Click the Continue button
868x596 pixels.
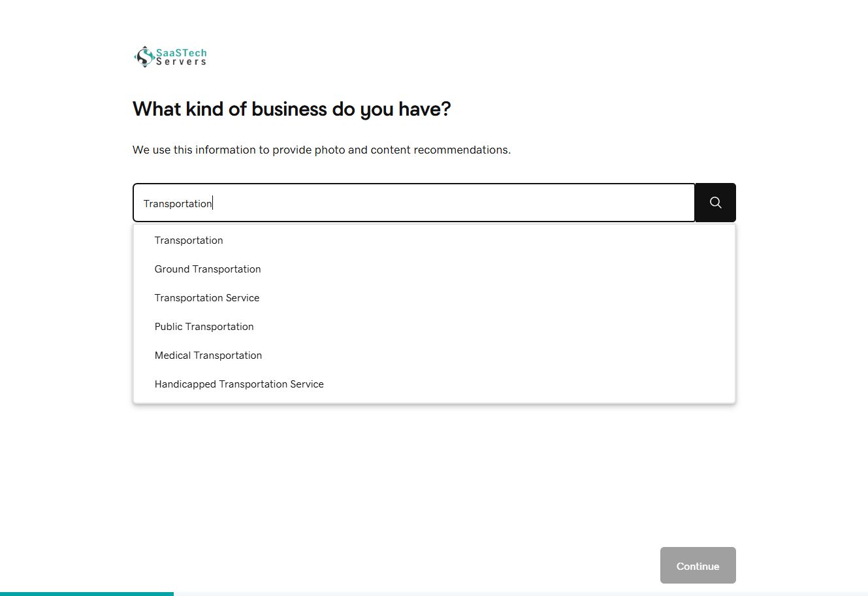(x=698, y=565)
